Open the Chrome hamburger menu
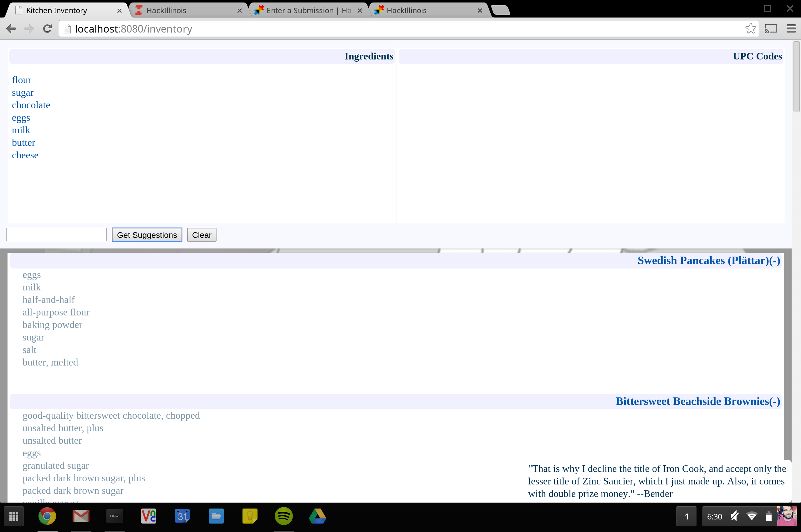Image resolution: width=801 pixels, height=532 pixels. tap(791, 29)
